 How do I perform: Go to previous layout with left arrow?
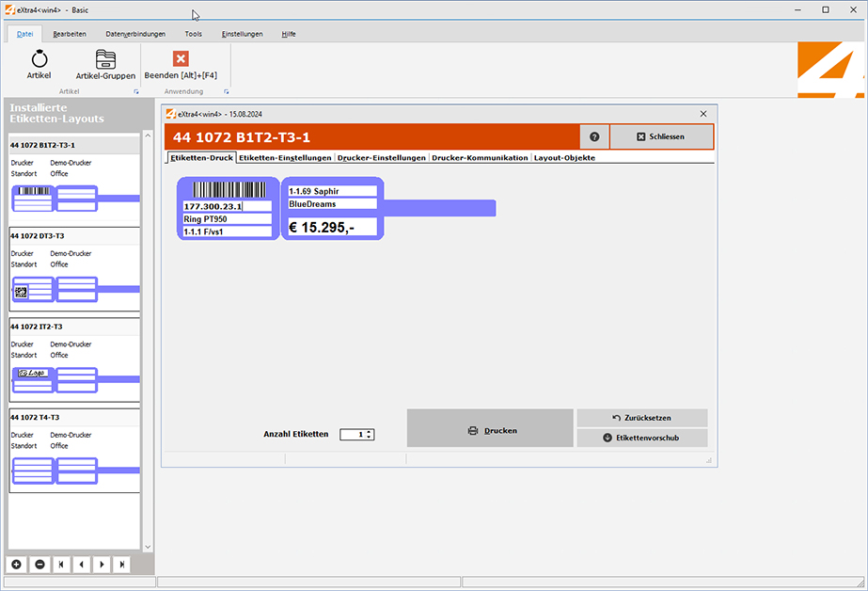(81, 564)
